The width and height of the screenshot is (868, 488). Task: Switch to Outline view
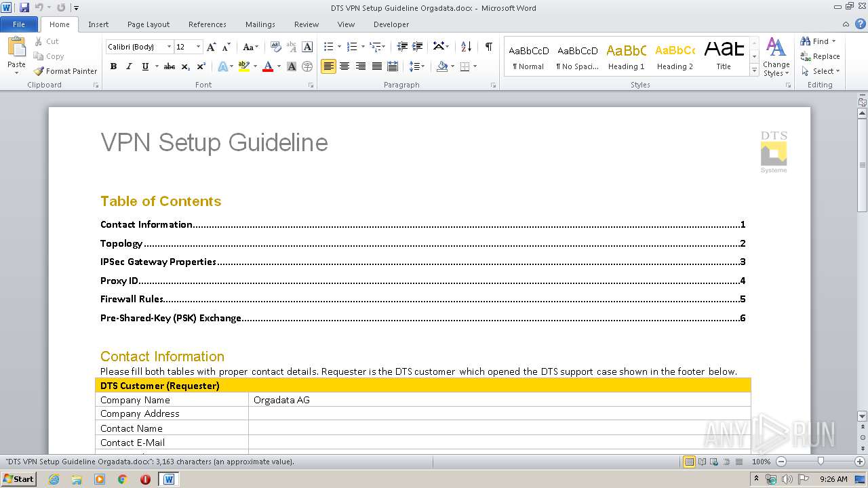726,462
